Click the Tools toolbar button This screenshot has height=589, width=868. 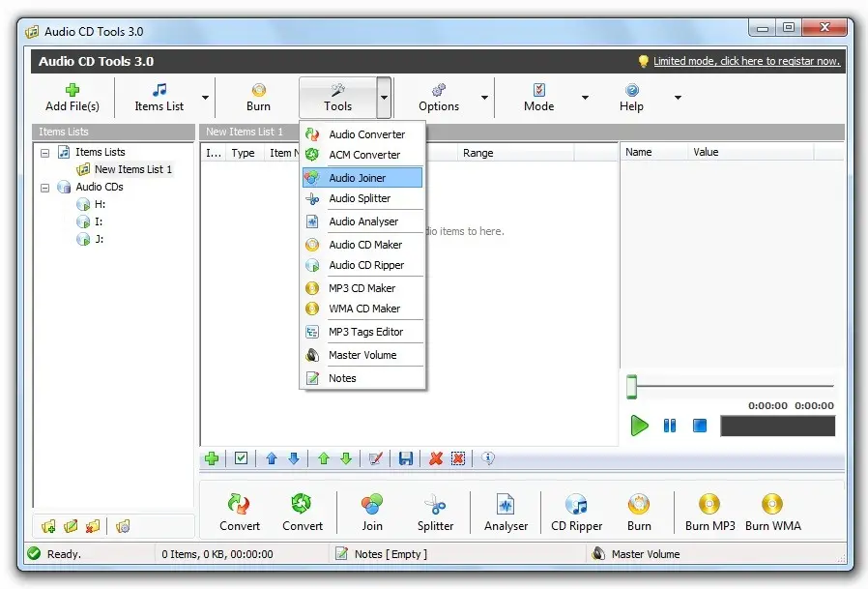click(337, 98)
